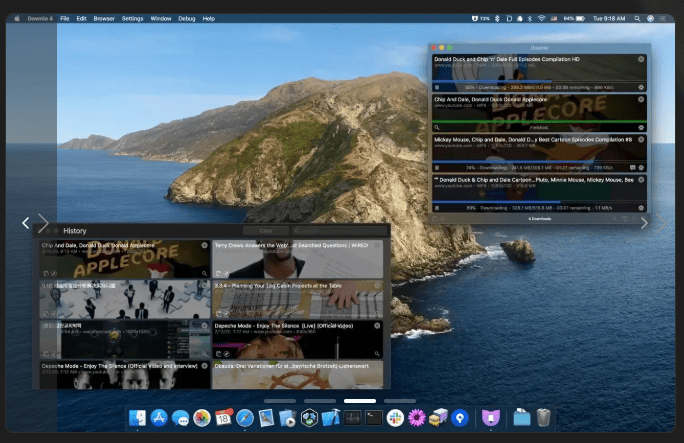This screenshot has width=684, height=443.
Task: Open the Terry Crews WIRED history thumbnail
Action: tap(298, 259)
